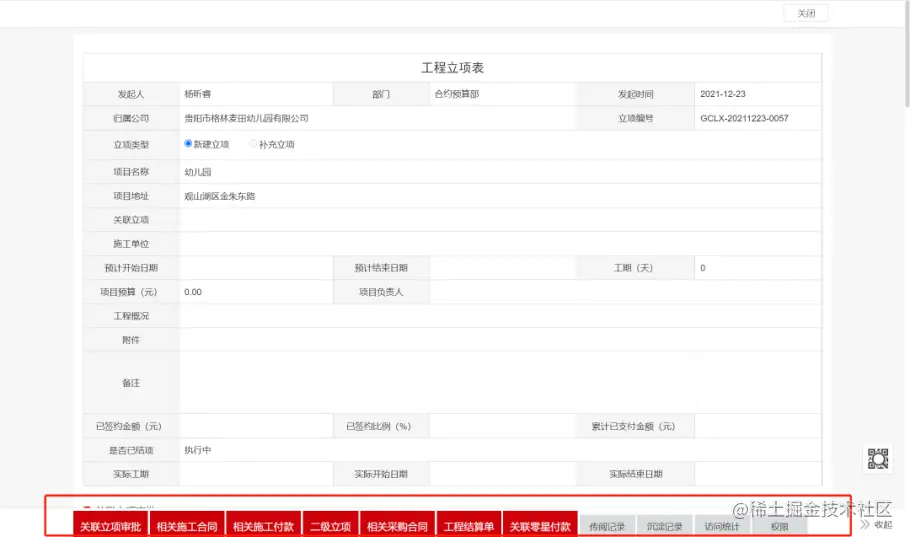Click the 项目负责人 field
The height and width of the screenshot is (537, 910).
pos(626,292)
